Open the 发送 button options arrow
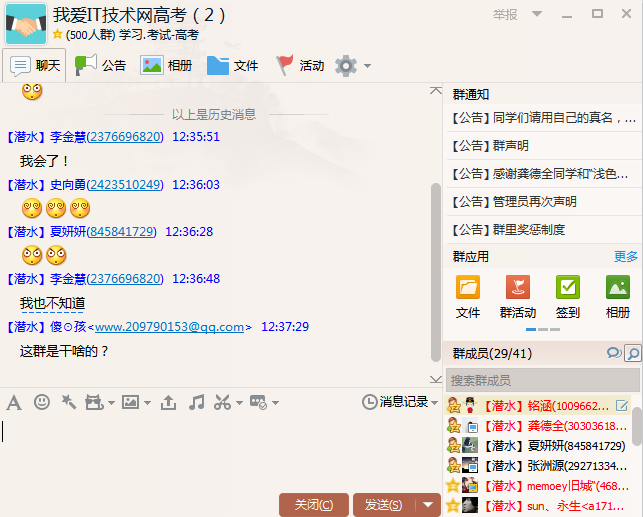The width and height of the screenshot is (643, 517). pos(428,504)
